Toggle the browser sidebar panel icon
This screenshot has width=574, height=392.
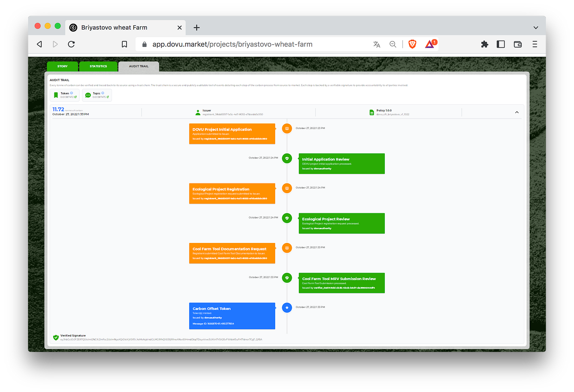pos(501,44)
